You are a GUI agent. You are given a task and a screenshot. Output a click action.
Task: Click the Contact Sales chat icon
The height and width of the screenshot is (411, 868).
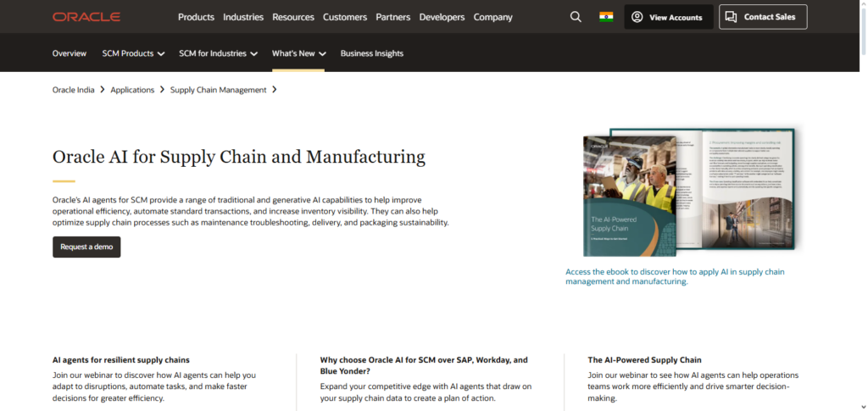(732, 17)
